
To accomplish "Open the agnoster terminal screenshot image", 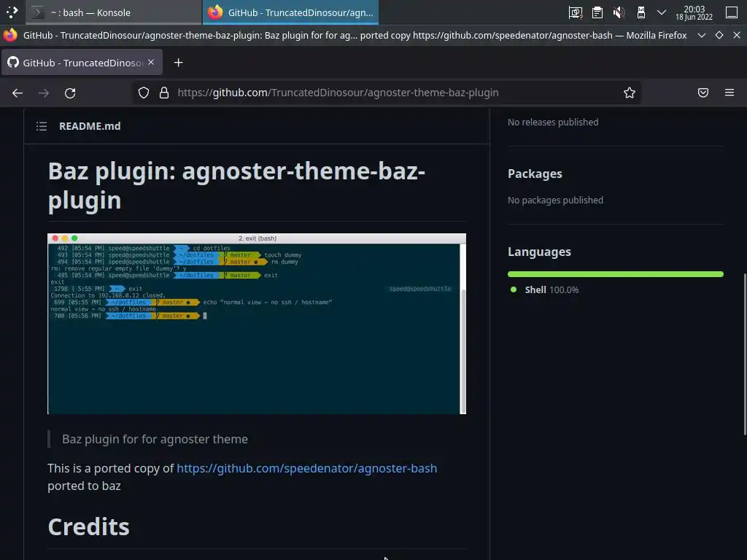I will (x=257, y=323).
